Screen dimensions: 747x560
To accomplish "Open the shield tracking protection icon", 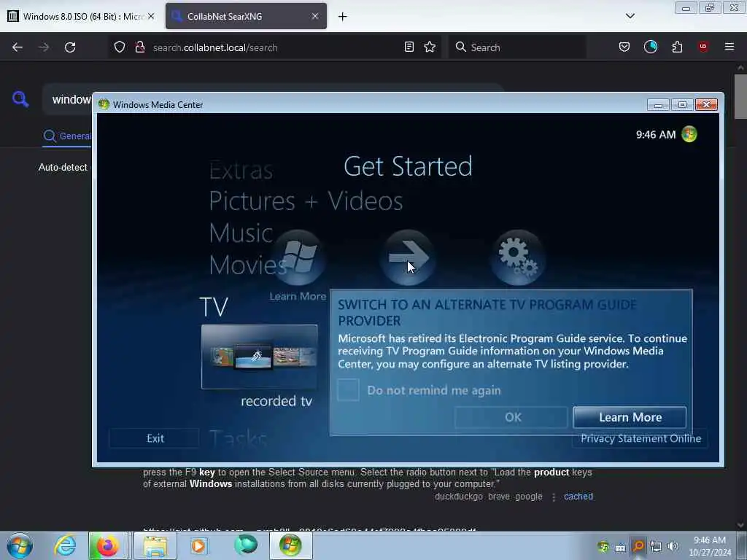I will click(x=120, y=47).
